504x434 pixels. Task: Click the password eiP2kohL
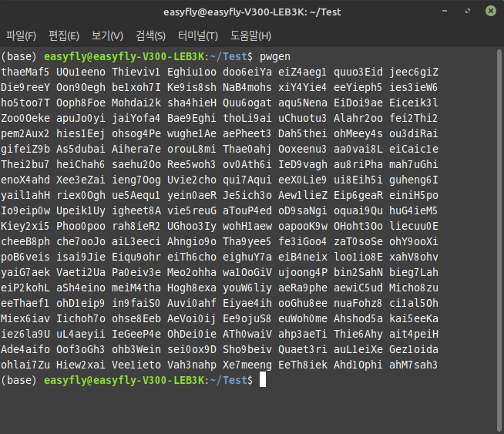[x=25, y=288]
